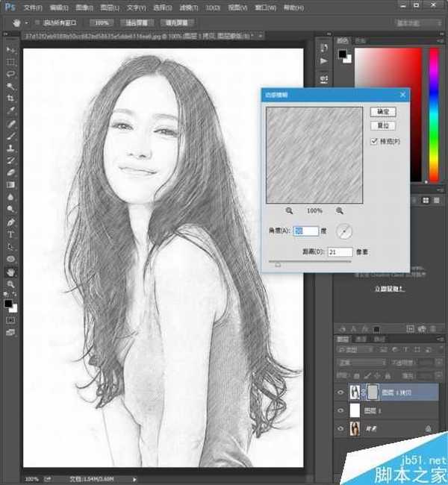
Task: Click zoom-out magnifier under blur preview
Action: pyautogui.click(x=289, y=211)
